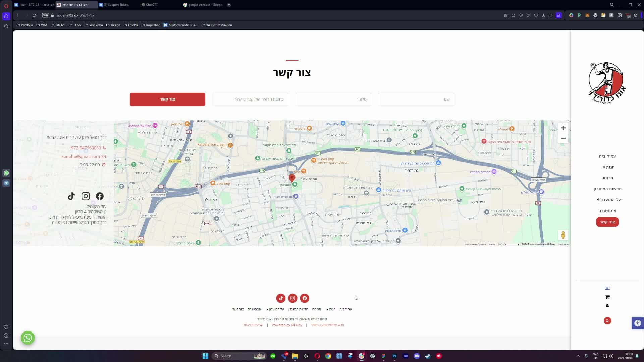Click the red Facebook icon in footer
The image size is (644, 362).
coord(304,298)
